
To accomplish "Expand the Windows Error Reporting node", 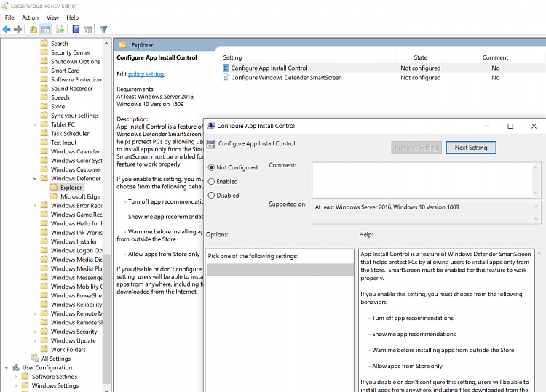I will [x=35, y=206].
